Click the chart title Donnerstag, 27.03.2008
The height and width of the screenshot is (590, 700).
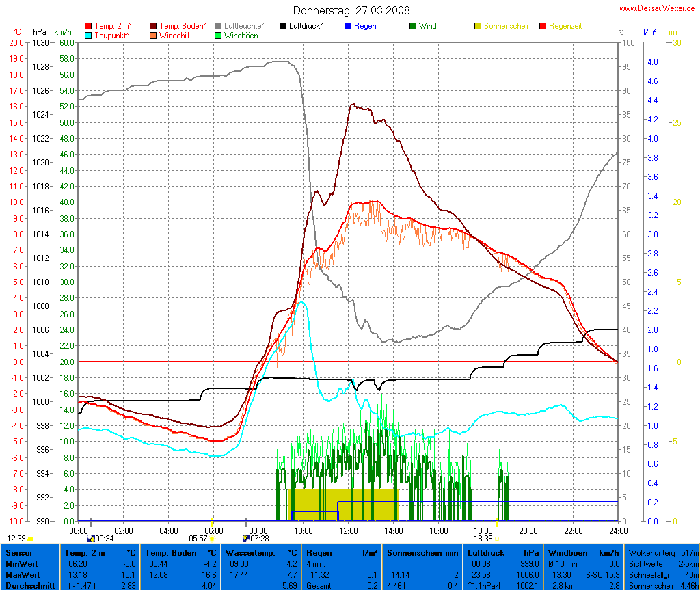[351, 10]
